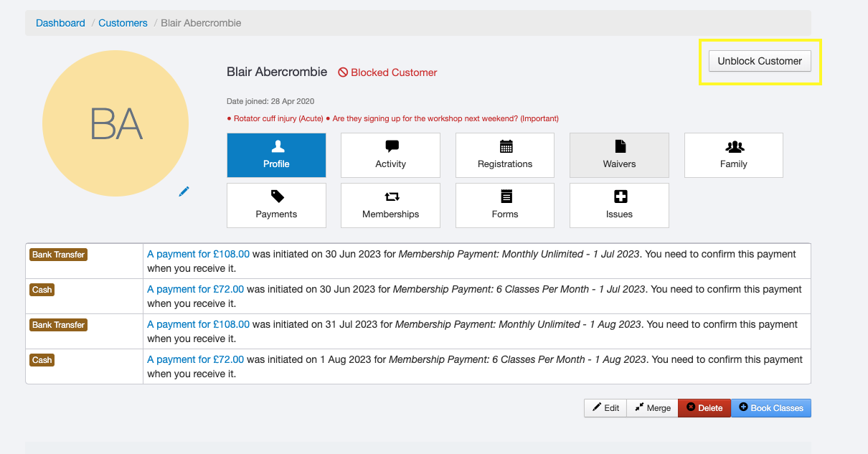Click the Book Classes button
Viewport: 868px width, 454px height.
coord(771,408)
